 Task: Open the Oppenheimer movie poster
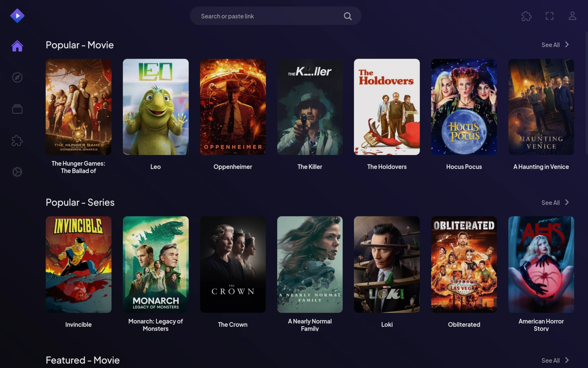[233, 107]
